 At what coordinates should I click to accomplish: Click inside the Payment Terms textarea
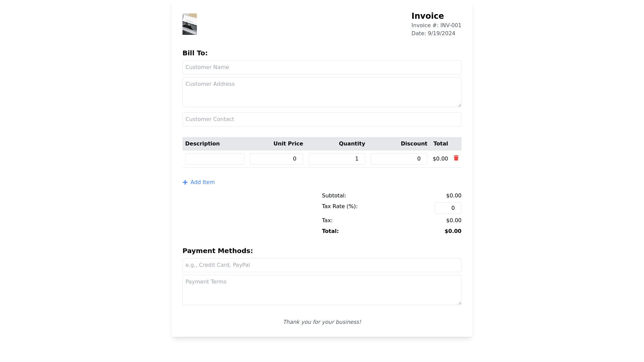[x=322, y=290]
